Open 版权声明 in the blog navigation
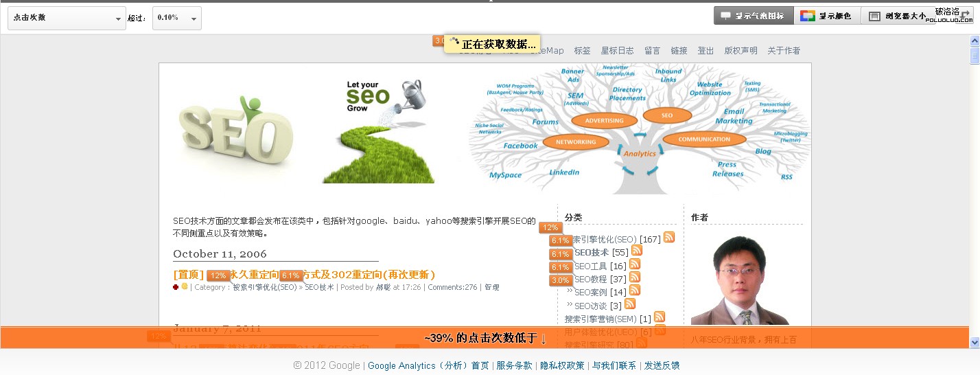980x375 pixels. pos(741,51)
